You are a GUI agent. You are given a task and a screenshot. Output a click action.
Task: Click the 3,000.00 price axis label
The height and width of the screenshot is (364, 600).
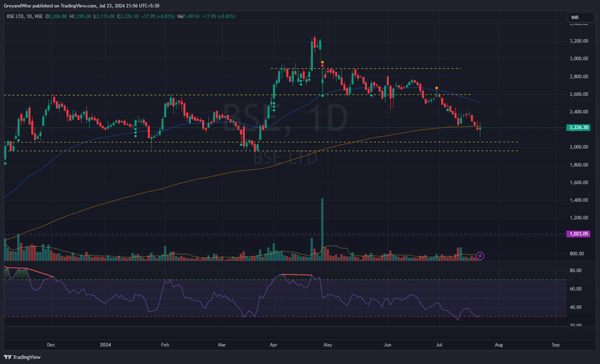(x=579, y=59)
